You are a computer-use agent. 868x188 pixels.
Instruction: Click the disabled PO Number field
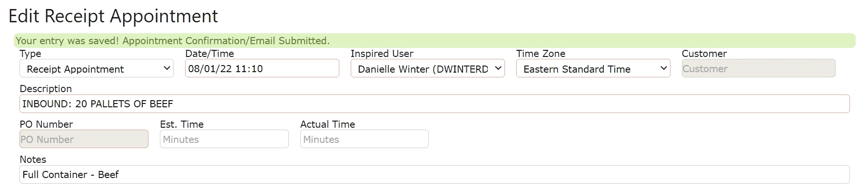pos(84,139)
